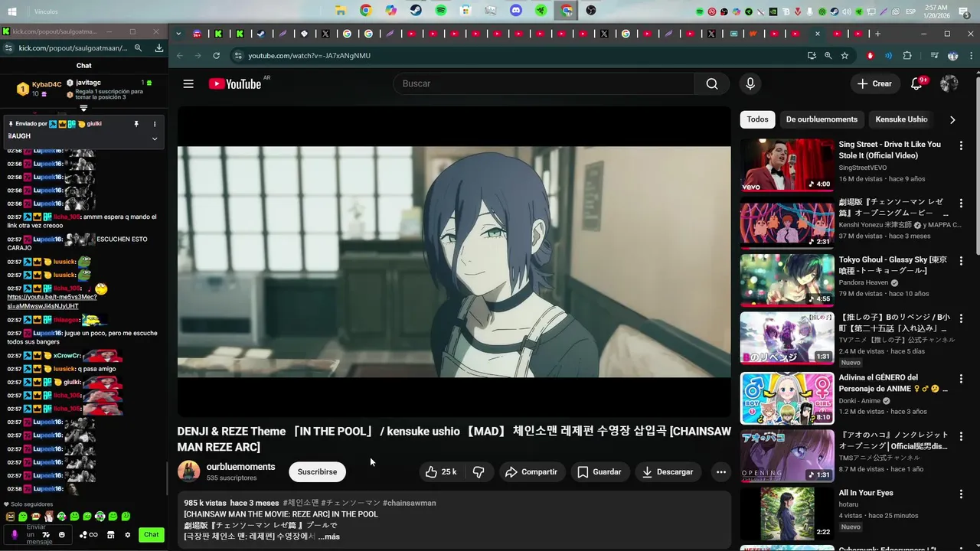Click the download icon in Kick popout bar

click(x=159, y=47)
